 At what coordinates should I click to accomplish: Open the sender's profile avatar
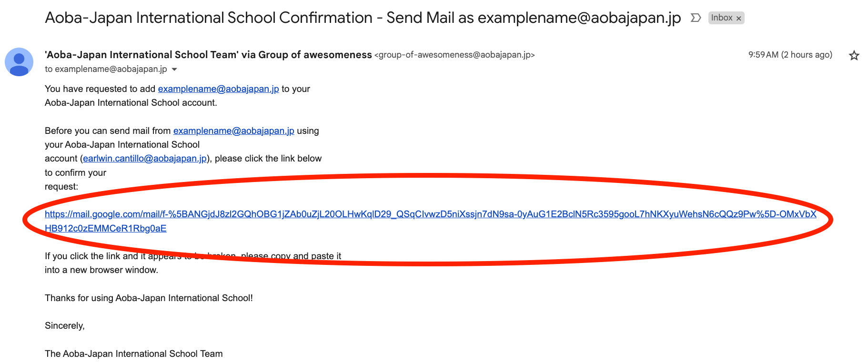[19, 62]
